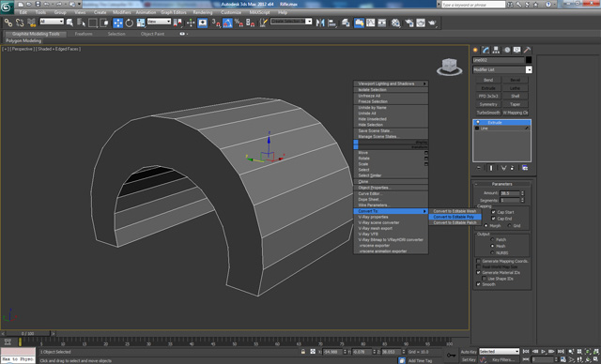Click the teapot Render Production icon
The width and height of the screenshot is (601, 364).
[432, 23]
